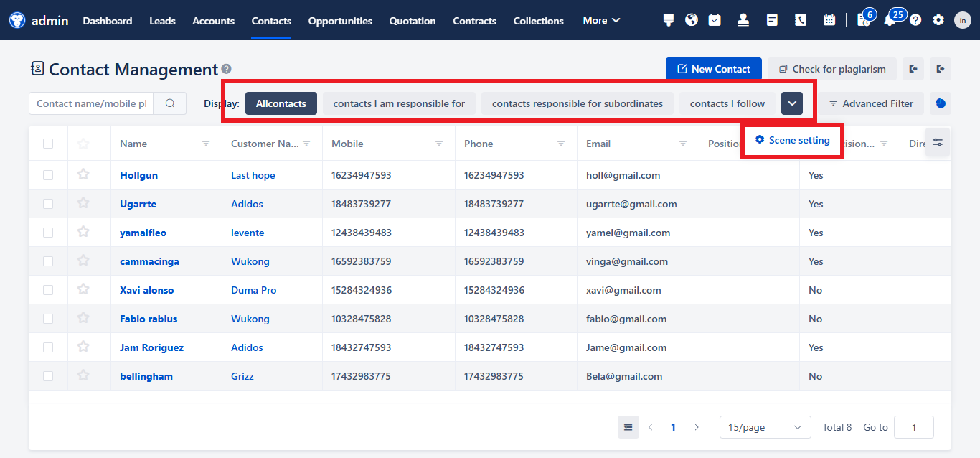980x458 pixels.
Task: Open the 15/page page size dropdown
Action: [x=765, y=426]
